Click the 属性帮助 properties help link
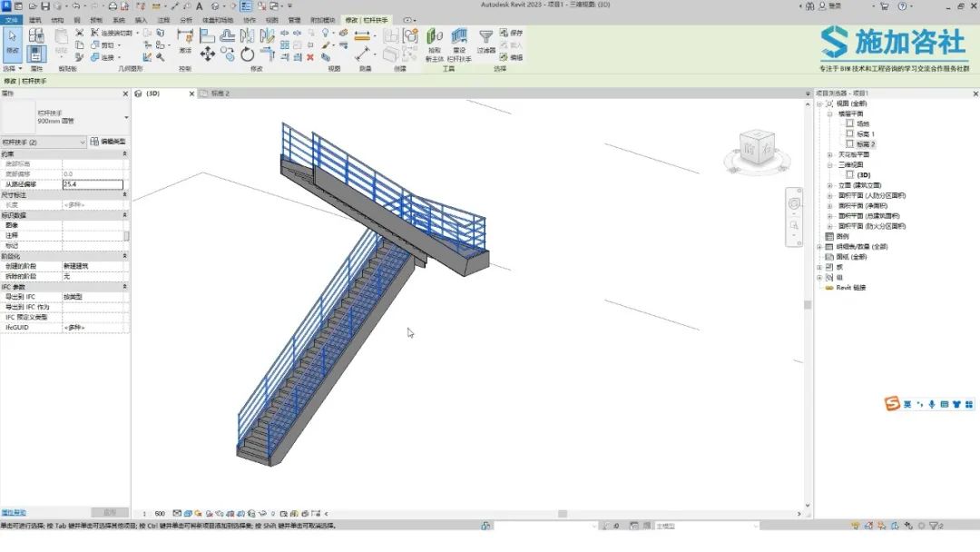Screen dimensions: 980x552 (14, 513)
